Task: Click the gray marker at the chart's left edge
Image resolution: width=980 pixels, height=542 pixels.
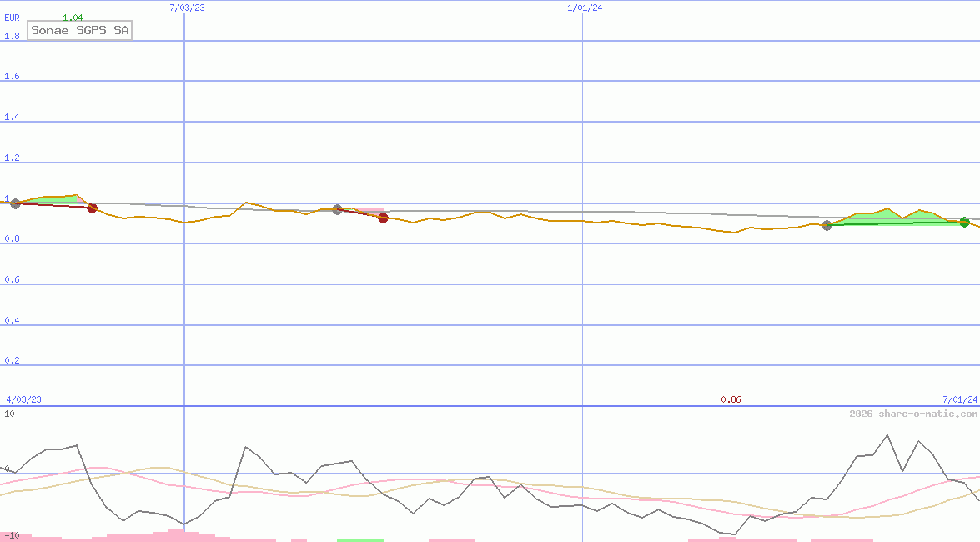Action: [x=15, y=203]
